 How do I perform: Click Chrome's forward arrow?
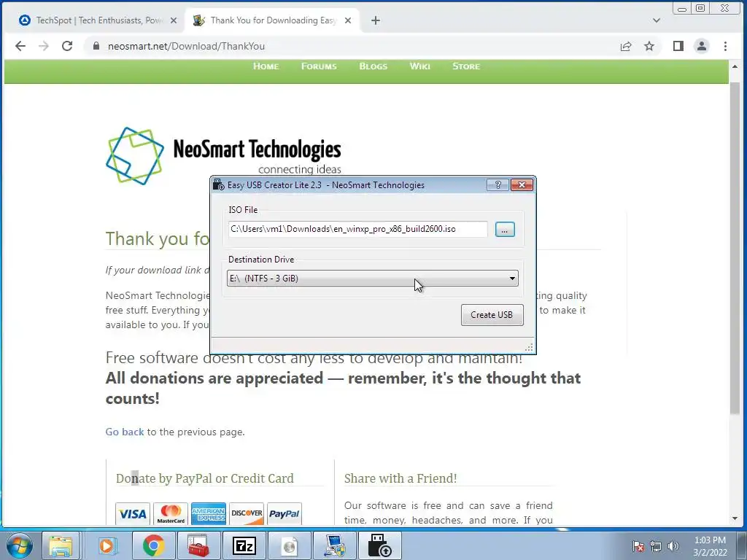[43, 46]
